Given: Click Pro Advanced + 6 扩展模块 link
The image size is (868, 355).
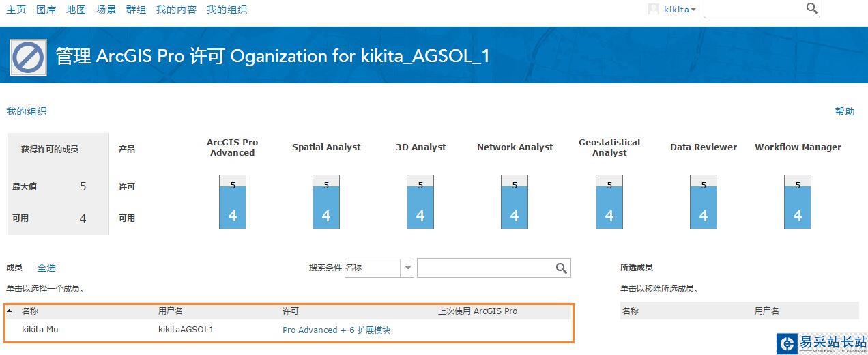Looking at the screenshot, I should 336,330.
